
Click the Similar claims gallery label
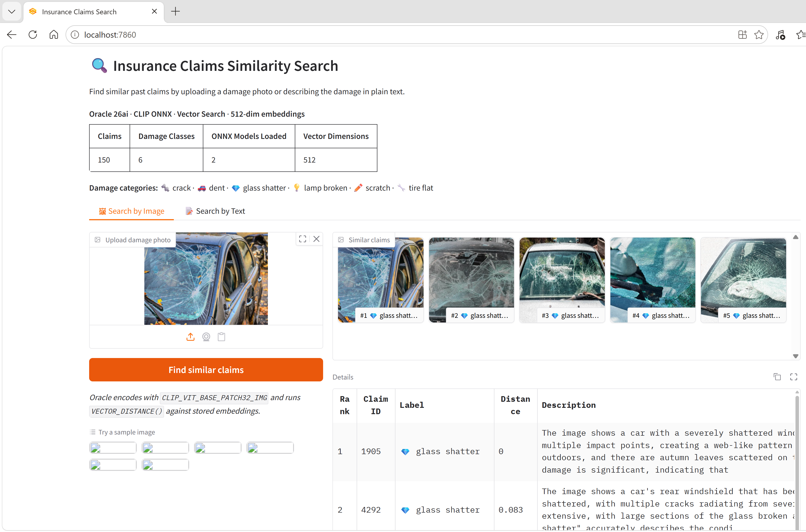click(x=364, y=240)
